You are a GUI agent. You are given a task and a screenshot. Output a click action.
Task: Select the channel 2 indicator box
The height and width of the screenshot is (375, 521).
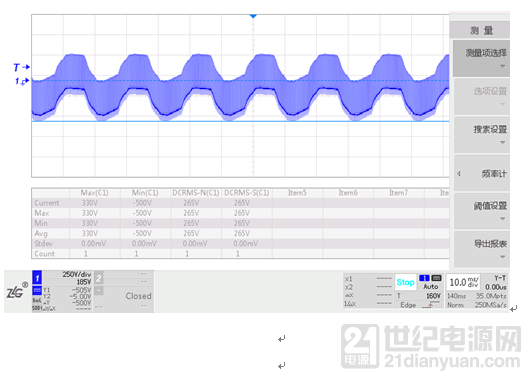(99, 278)
